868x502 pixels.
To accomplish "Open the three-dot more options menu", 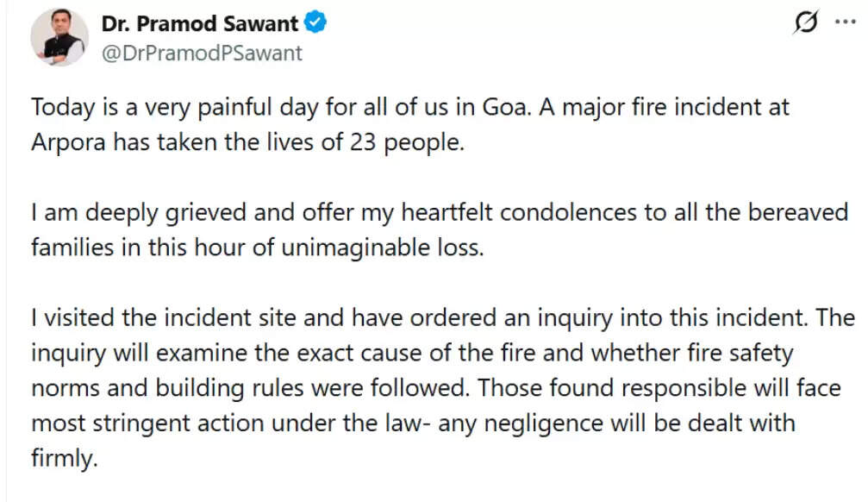I will coord(844,23).
